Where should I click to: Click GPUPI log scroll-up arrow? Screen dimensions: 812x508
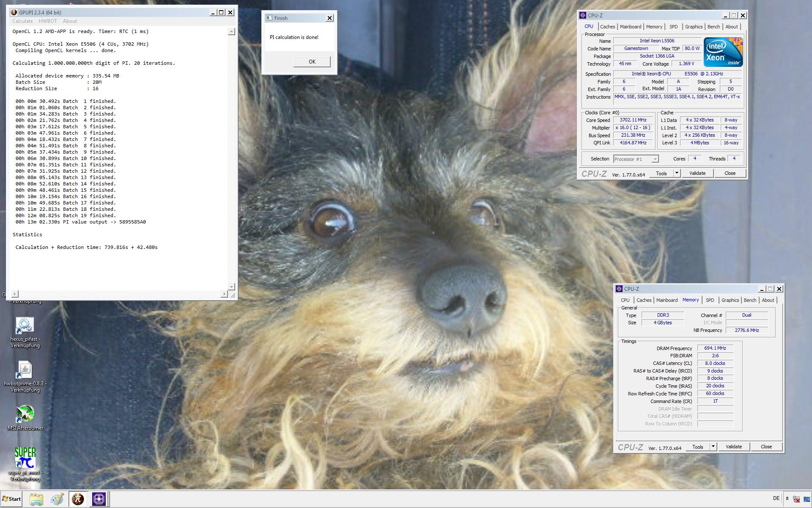[x=231, y=31]
